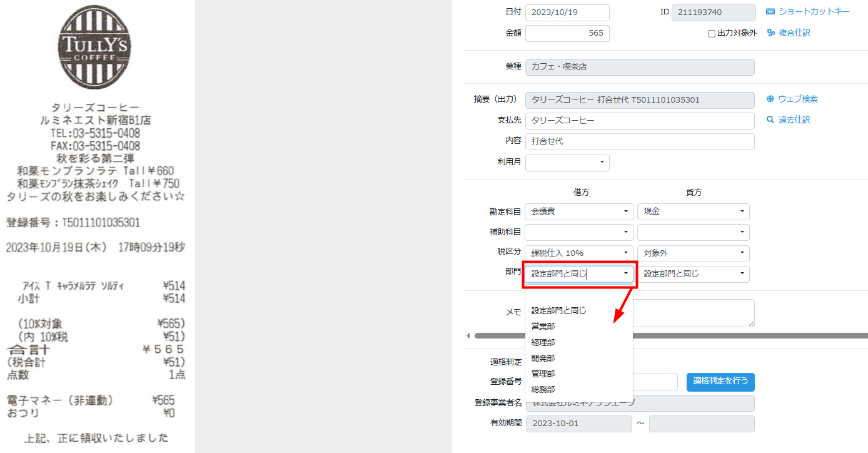This screenshot has width=868, height=453.
Task: Select 総務部 from the department list
Action: coord(579,389)
